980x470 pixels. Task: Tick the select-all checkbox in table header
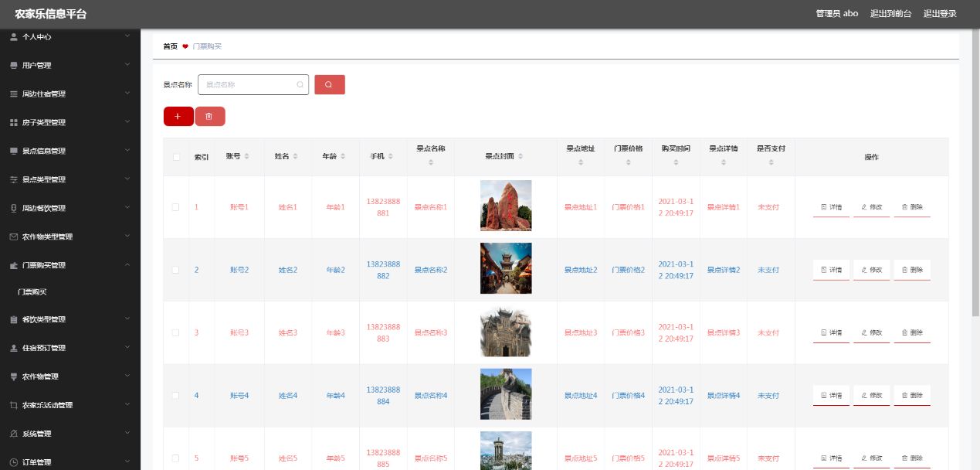(176, 157)
